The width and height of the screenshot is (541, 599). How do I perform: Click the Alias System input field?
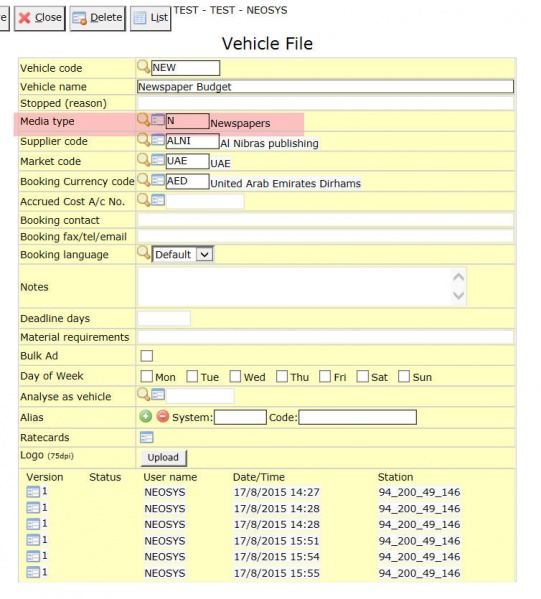[240, 417]
